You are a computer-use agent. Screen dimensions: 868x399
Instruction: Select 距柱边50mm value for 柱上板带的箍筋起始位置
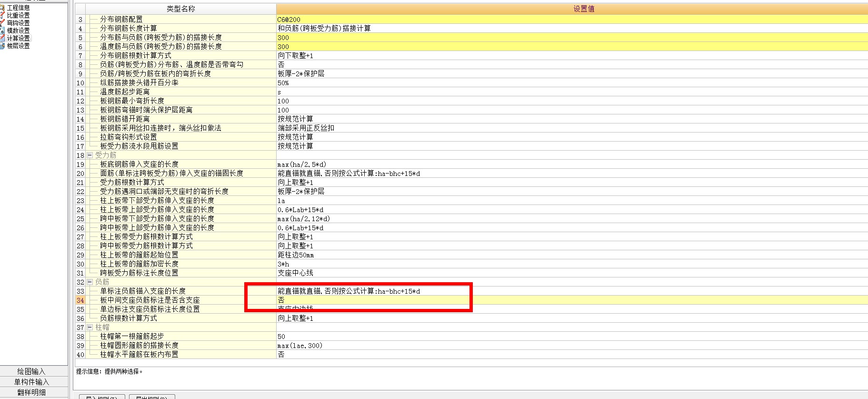[x=572, y=255]
